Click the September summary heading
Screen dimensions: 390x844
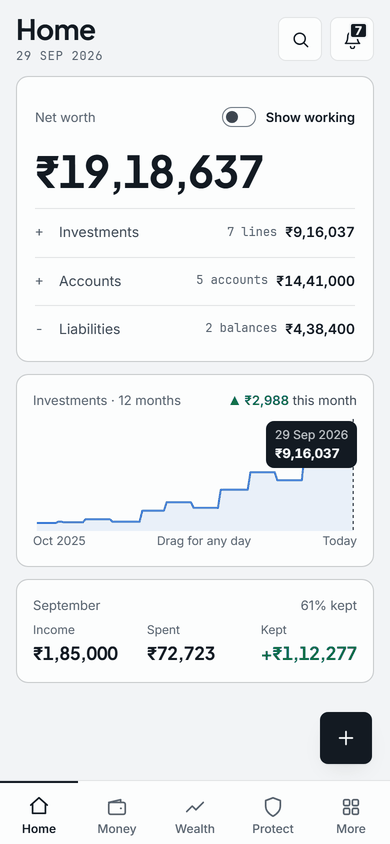[67, 606]
